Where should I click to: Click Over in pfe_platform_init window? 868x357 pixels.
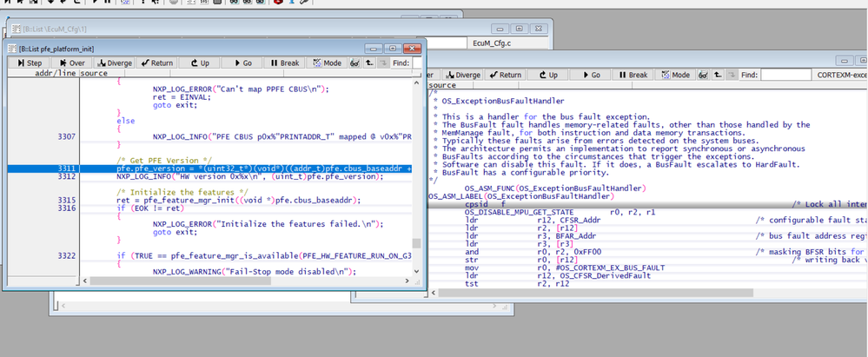(71, 63)
